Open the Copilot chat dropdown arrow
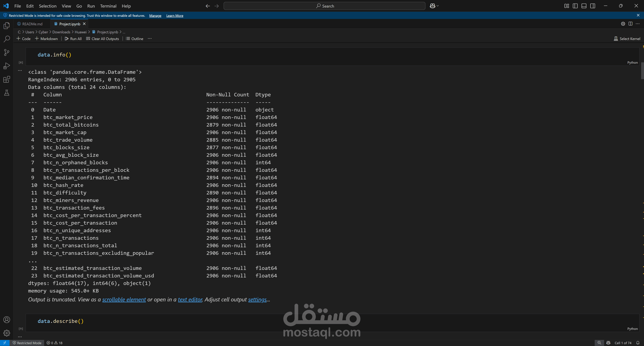This screenshot has width=644, height=346. [438, 6]
